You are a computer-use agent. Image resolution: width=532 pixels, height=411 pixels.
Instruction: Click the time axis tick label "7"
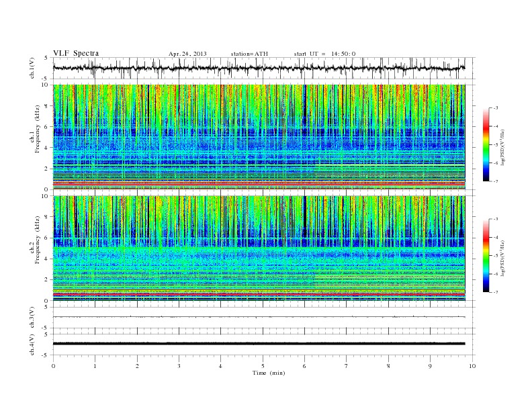coord(347,366)
